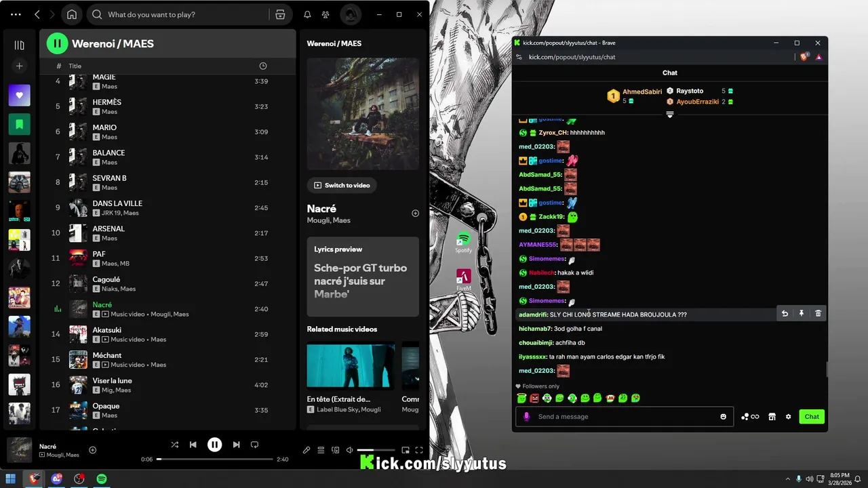The height and width of the screenshot is (488, 868).
Task: Select the track SEVRAN B
Action: pyautogui.click(x=167, y=182)
